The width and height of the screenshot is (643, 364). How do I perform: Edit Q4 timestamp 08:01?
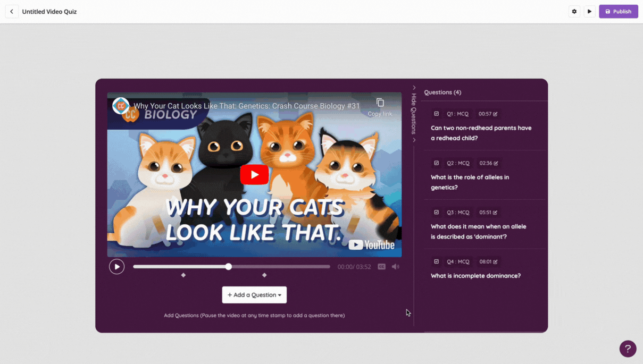[x=488, y=261]
